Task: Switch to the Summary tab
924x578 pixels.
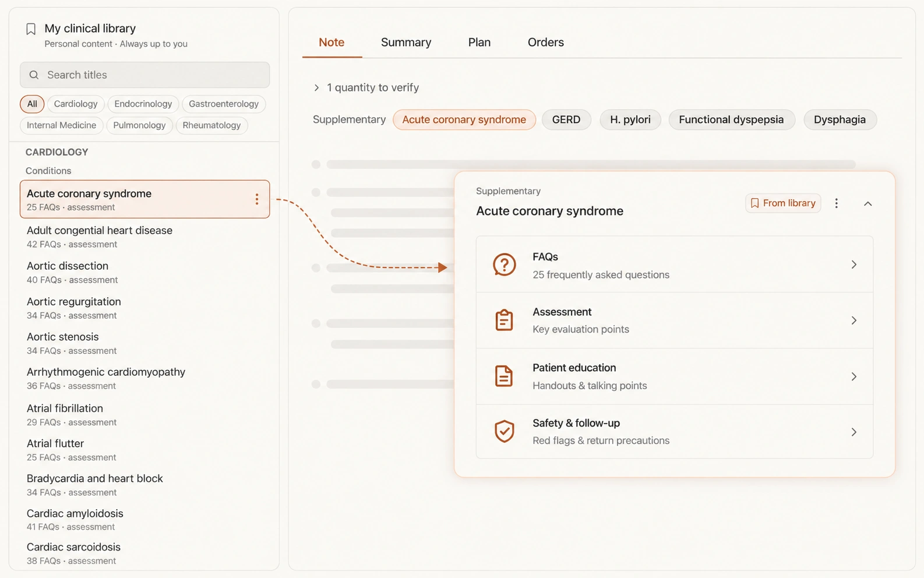Action: click(x=406, y=42)
